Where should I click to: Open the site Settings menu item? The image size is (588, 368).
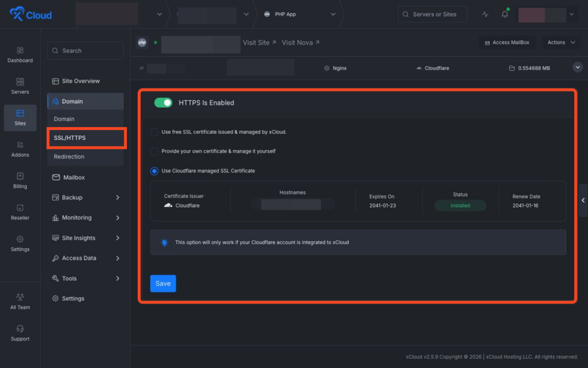click(86, 298)
